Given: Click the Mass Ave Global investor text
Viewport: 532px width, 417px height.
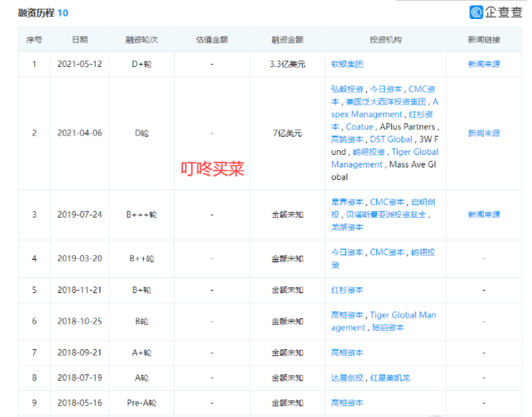Looking at the screenshot, I should (x=383, y=171).
